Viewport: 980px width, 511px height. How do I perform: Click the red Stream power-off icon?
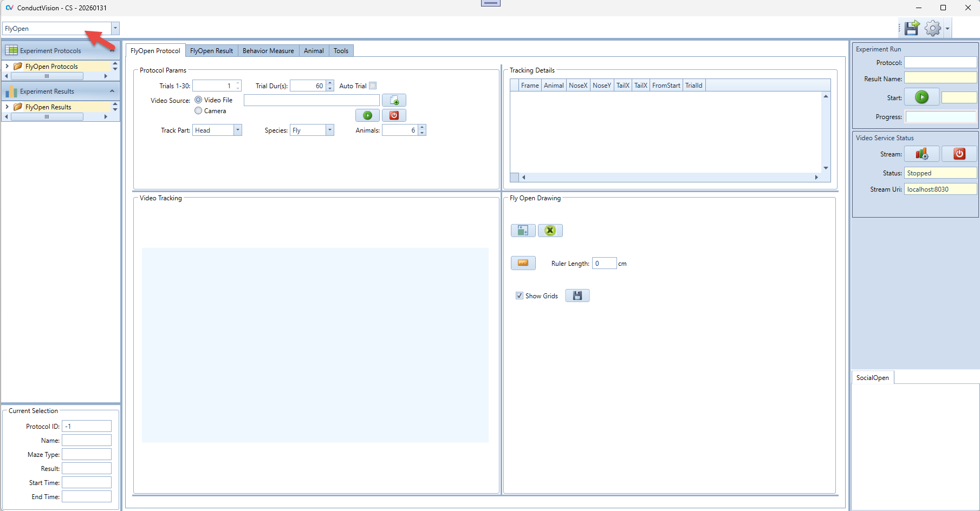point(959,154)
